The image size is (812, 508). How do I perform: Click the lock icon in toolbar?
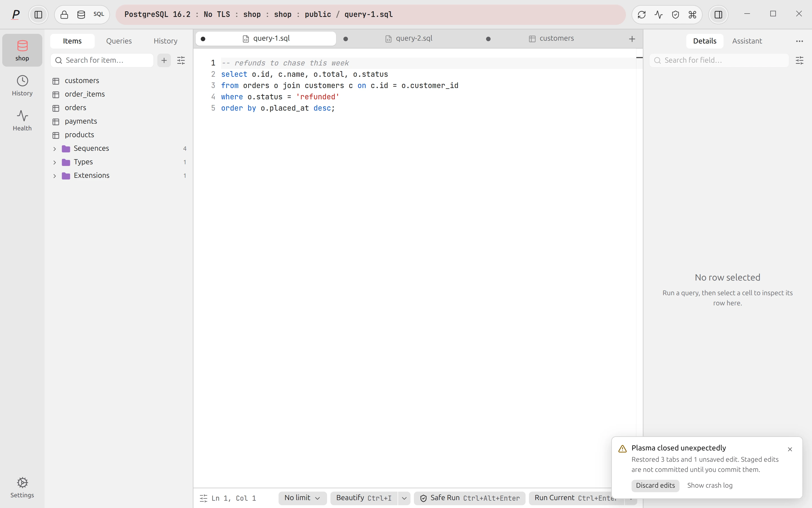64,14
